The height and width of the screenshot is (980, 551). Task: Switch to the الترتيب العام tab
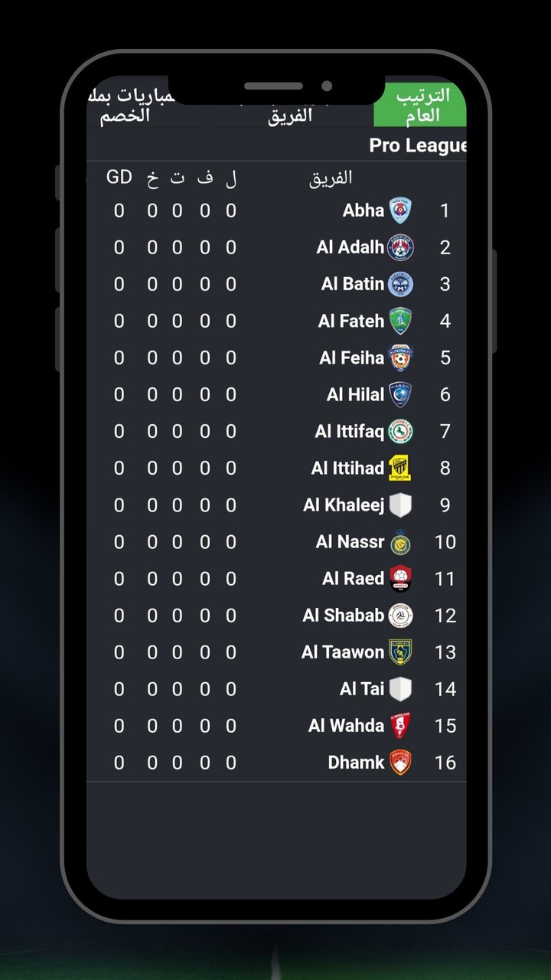pyautogui.click(x=419, y=105)
